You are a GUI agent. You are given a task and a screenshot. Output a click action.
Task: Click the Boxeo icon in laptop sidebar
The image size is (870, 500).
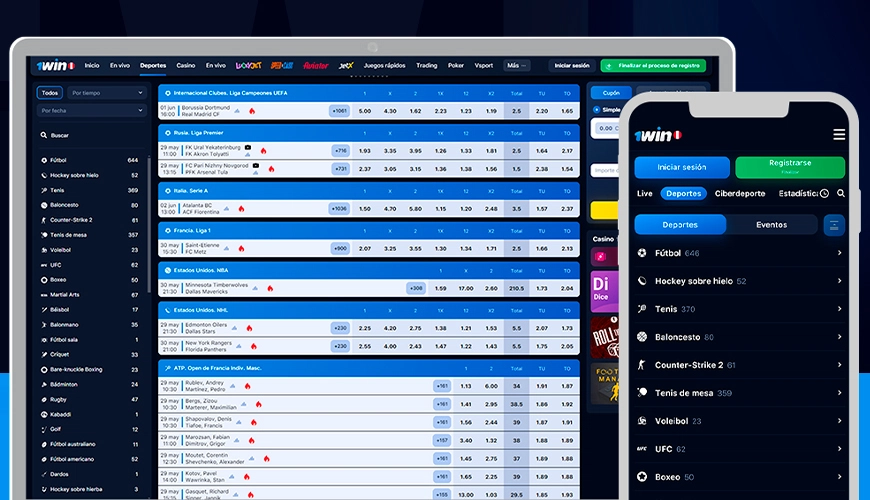[44, 280]
